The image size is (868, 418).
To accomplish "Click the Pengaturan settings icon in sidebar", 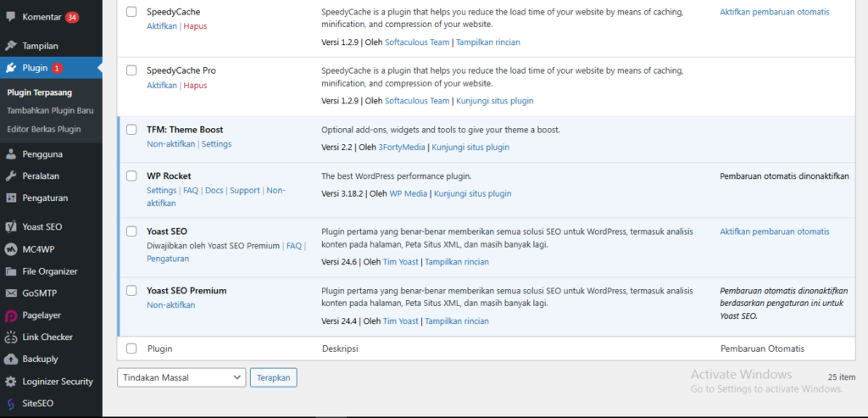I will [10, 198].
